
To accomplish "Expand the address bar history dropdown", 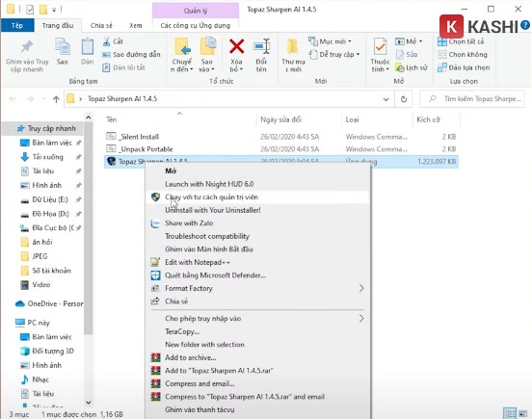I will click(x=386, y=99).
